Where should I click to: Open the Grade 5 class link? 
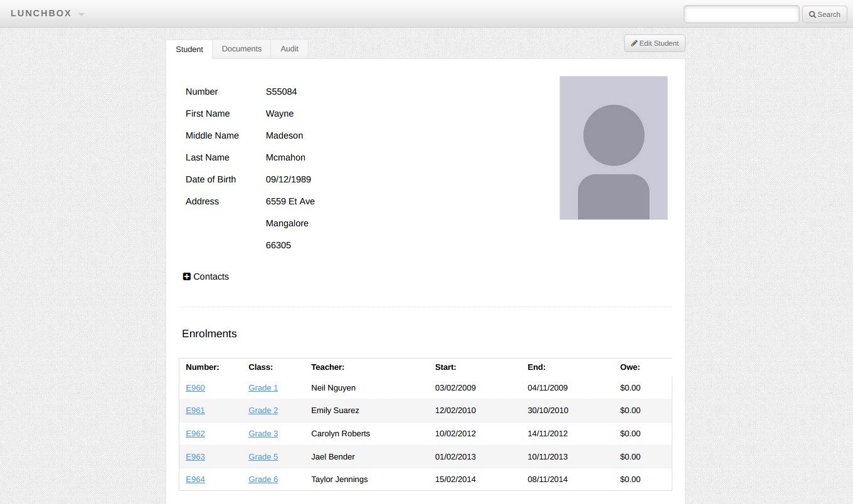[263, 457]
